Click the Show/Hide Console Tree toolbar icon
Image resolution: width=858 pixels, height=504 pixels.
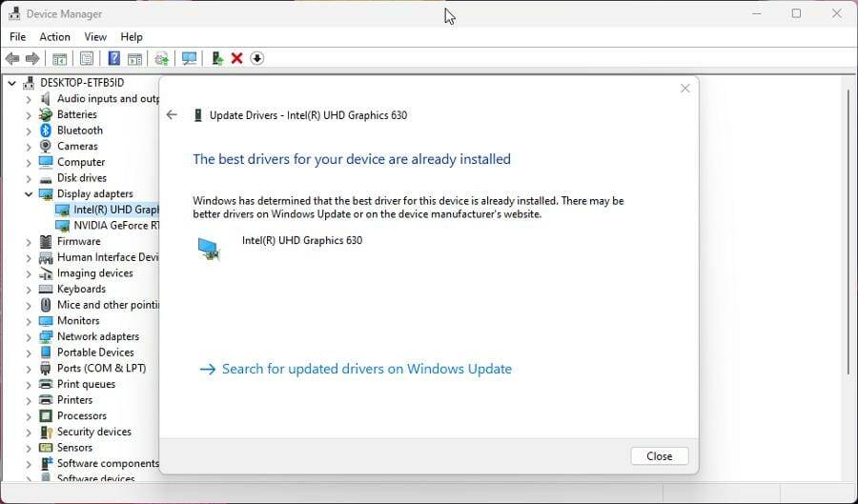[x=59, y=58]
